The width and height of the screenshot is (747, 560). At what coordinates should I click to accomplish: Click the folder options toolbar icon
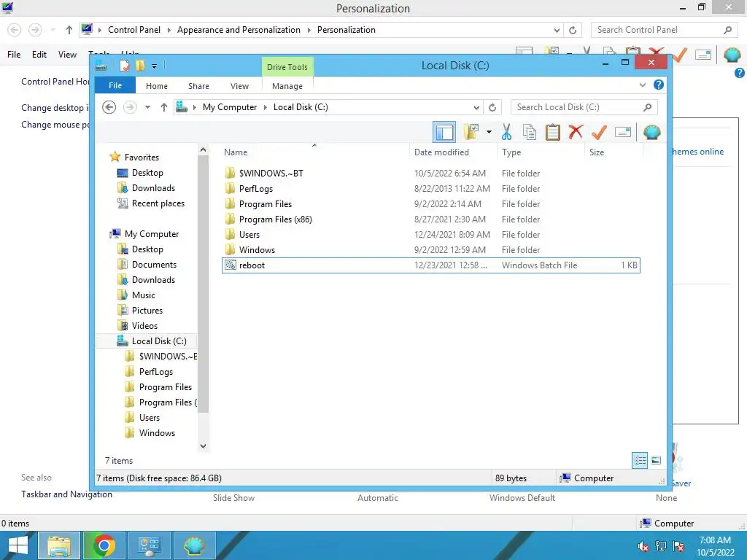pyautogui.click(x=471, y=132)
